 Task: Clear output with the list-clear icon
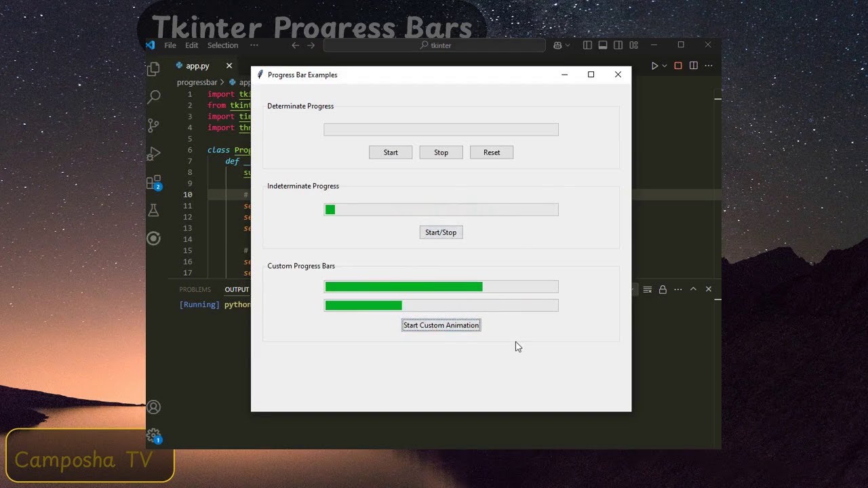pos(648,289)
